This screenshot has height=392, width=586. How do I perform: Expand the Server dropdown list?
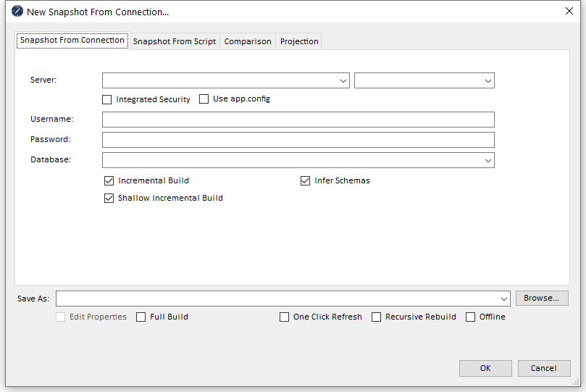point(343,80)
